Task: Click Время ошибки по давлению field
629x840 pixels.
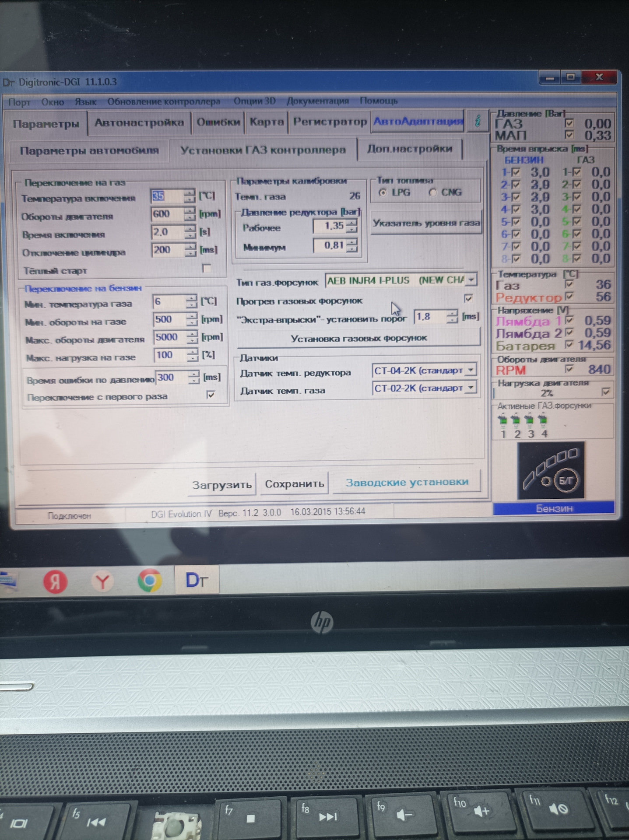Action: (x=172, y=377)
